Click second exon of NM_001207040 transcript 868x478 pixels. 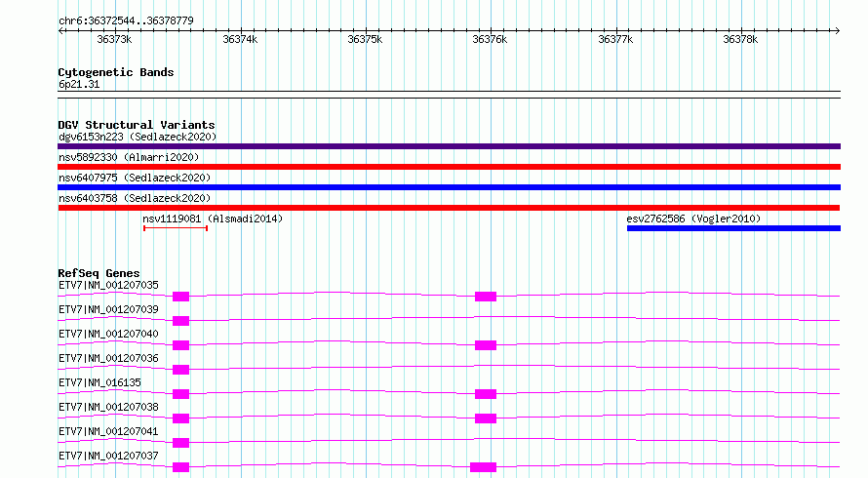pos(486,345)
